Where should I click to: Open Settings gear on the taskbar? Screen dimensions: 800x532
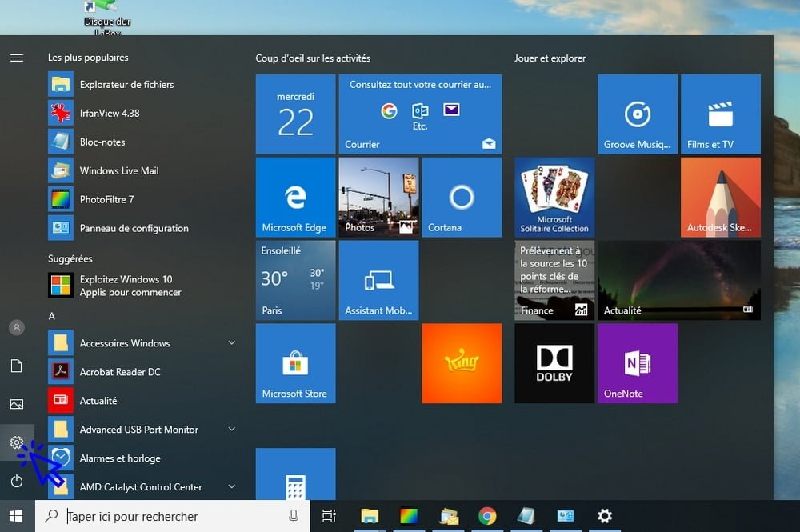(605, 516)
